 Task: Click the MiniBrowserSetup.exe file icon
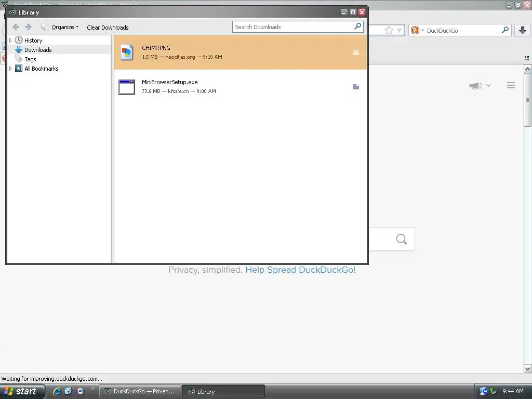(127, 87)
